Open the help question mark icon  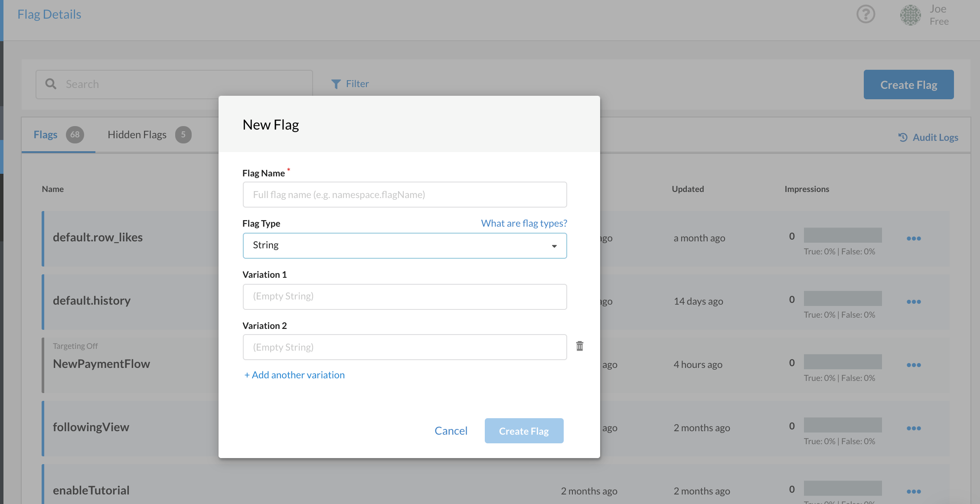[x=866, y=14]
